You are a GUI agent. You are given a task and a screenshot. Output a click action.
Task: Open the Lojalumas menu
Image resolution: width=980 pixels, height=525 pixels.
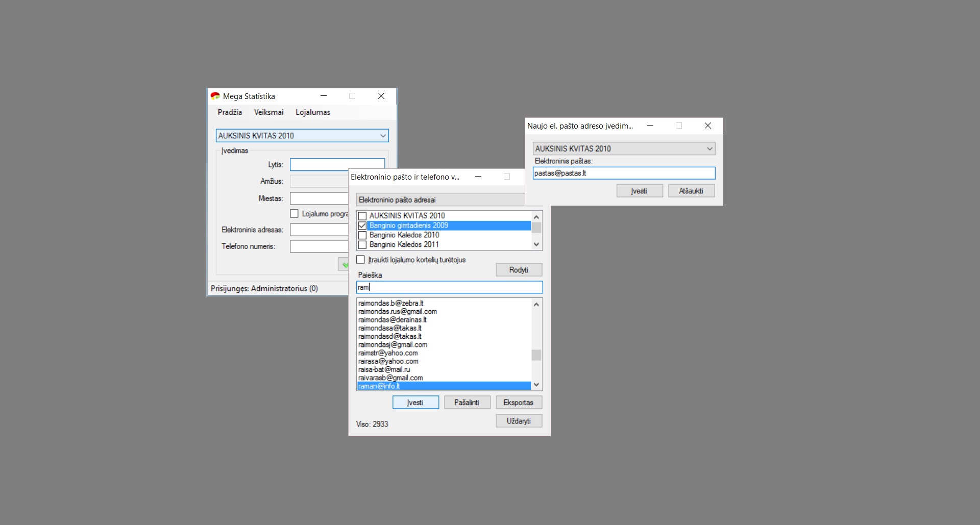point(312,112)
